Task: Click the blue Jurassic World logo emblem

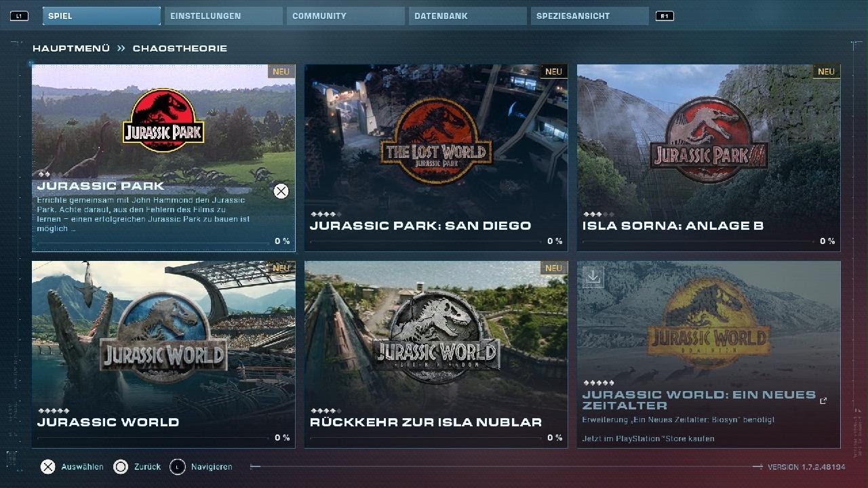Action: 163,337
